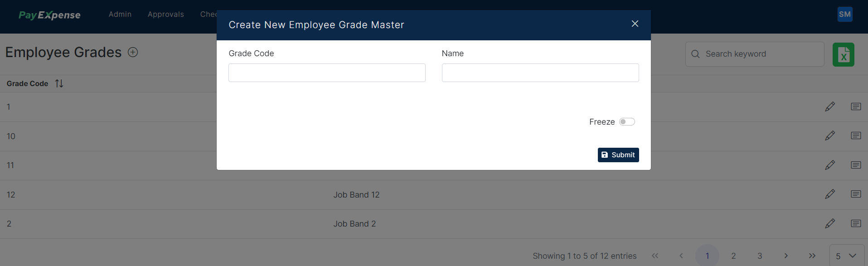Expand the rows-per-page dropdown
The image size is (868, 266).
click(847, 256)
